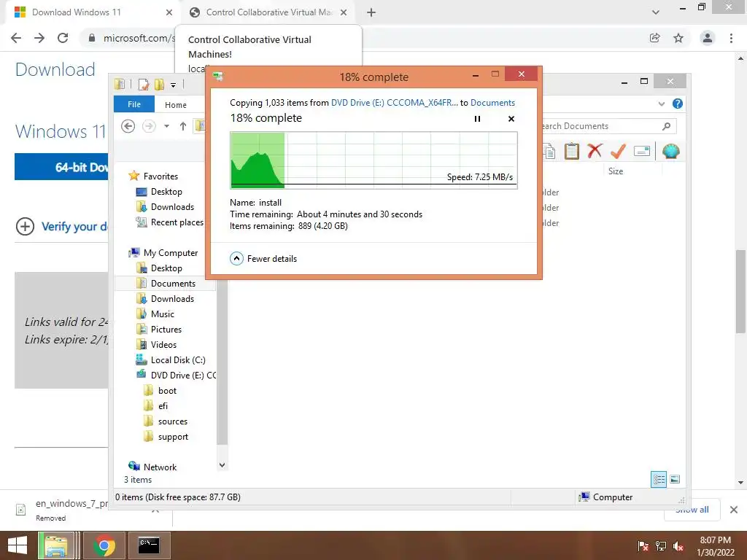Reload the page in Chrome

pos(63,38)
